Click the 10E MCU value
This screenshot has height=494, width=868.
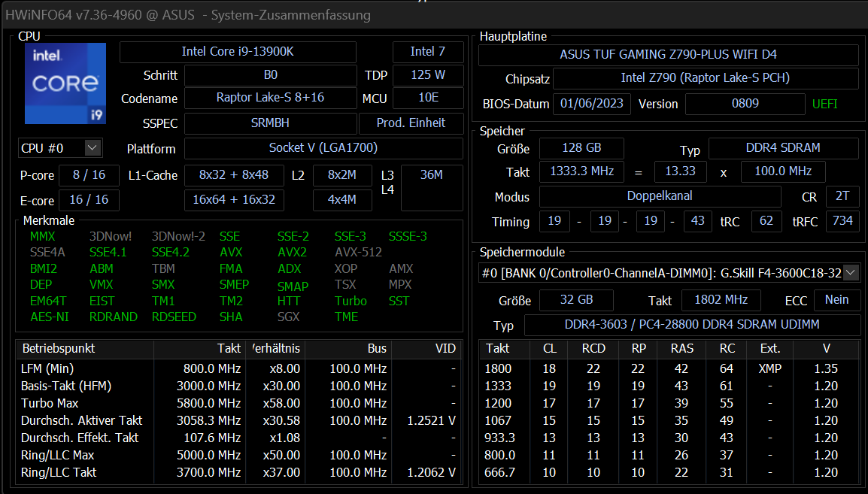(428, 98)
